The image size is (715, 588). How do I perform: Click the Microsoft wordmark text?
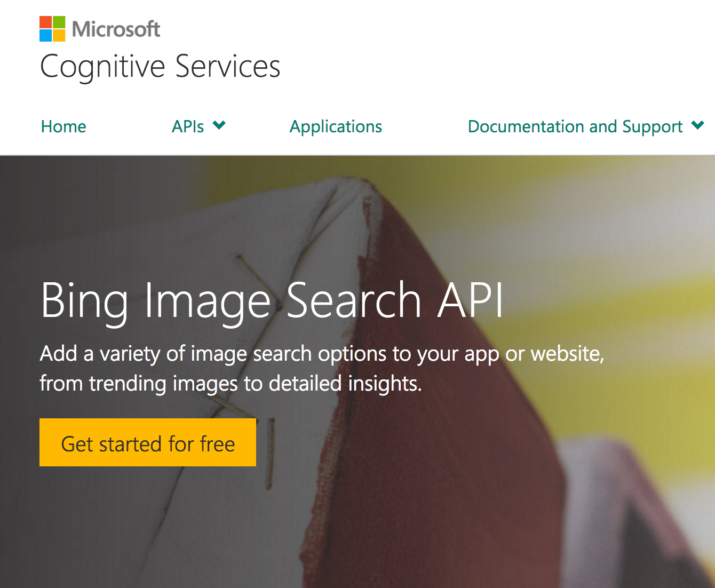[116, 29]
